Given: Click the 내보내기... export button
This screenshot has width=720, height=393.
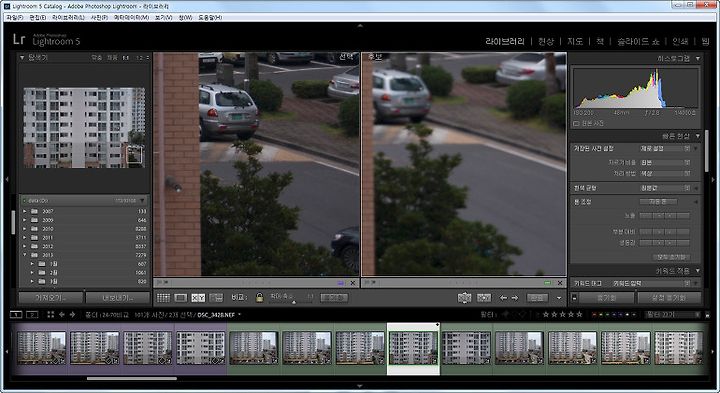Looking at the screenshot, I should pos(118,298).
